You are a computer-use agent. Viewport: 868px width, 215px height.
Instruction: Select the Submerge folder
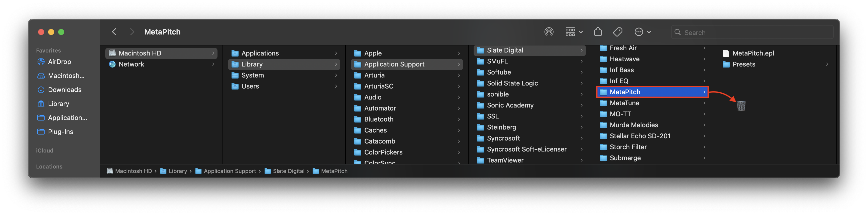pyautogui.click(x=652, y=158)
